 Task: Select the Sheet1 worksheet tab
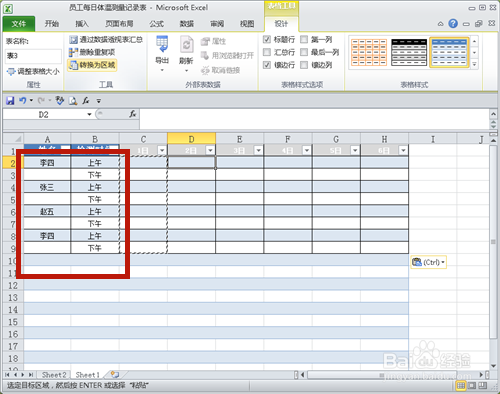click(x=88, y=375)
